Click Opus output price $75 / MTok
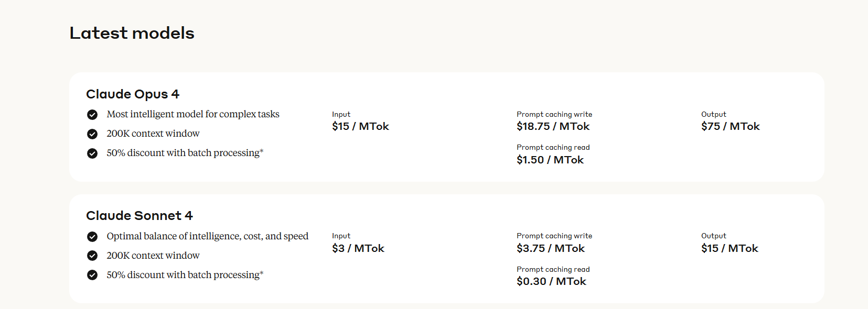Viewport: 868px width, 309px height. tap(730, 126)
